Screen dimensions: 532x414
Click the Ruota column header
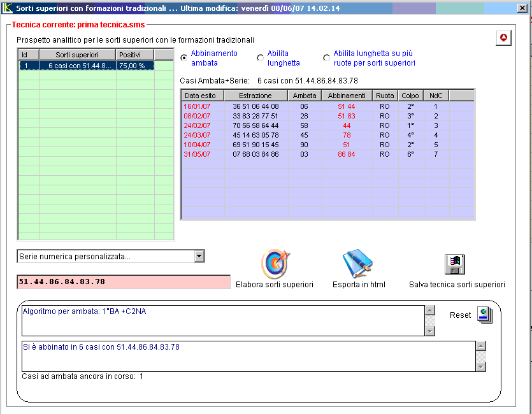click(385, 96)
